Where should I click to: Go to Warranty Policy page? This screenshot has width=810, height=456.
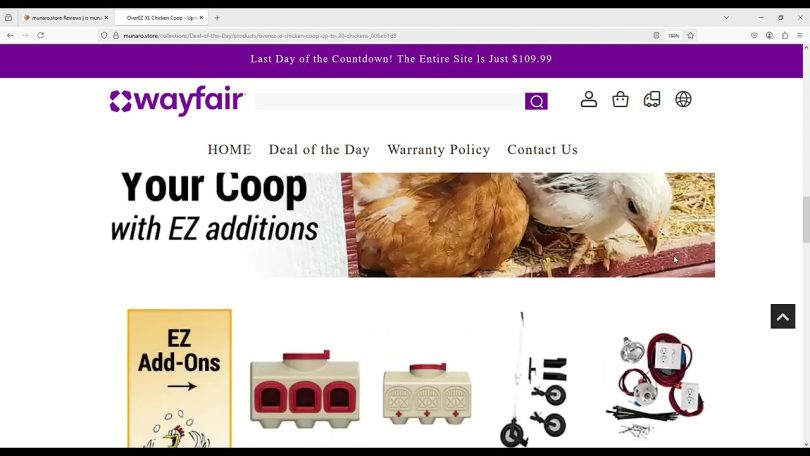439,150
